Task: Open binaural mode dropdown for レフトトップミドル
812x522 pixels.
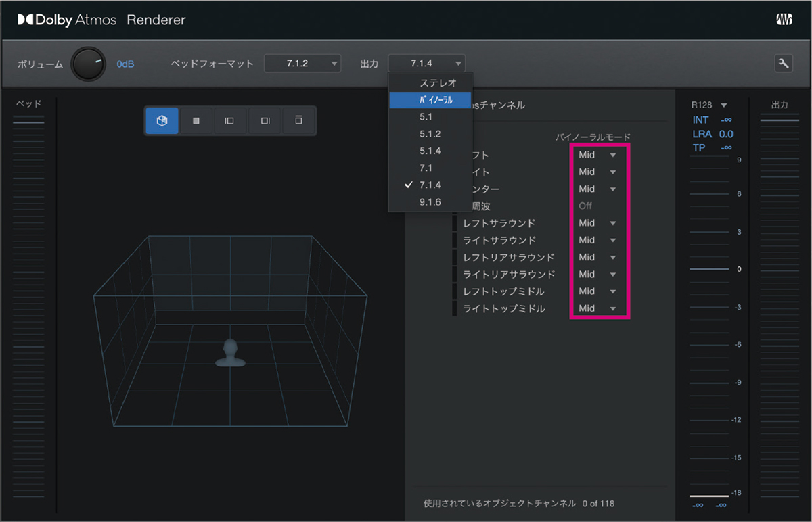Action: pyautogui.click(x=597, y=291)
